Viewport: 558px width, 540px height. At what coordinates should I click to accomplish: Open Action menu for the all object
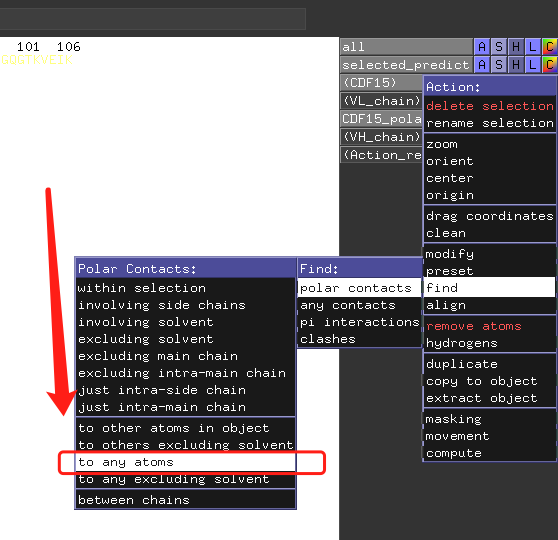point(482,47)
